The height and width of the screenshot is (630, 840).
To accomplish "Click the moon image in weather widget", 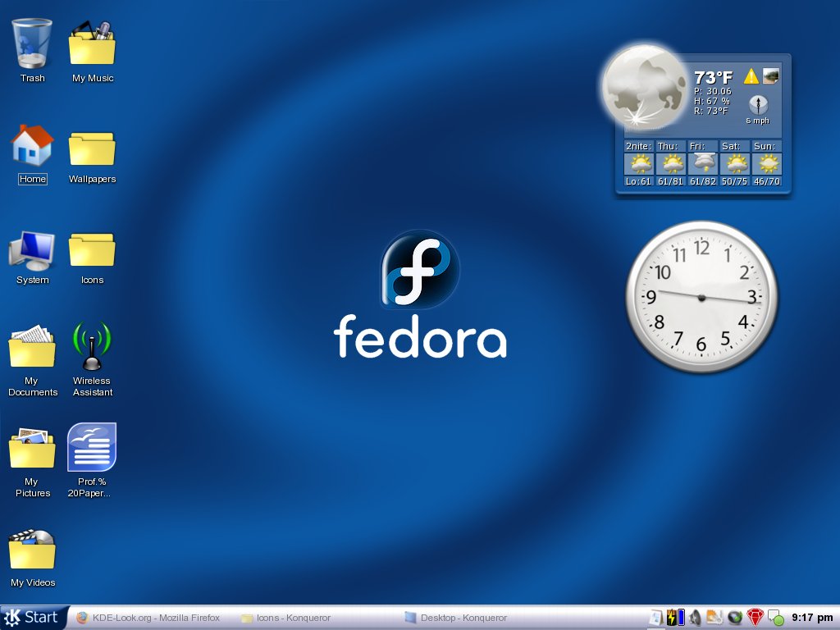I will 644,87.
